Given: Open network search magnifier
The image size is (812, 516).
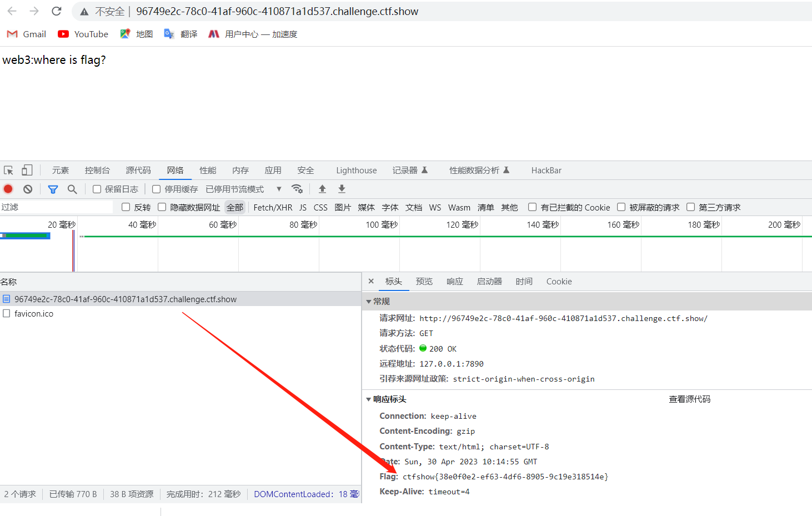Looking at the screenshot, I should [72, 189].
